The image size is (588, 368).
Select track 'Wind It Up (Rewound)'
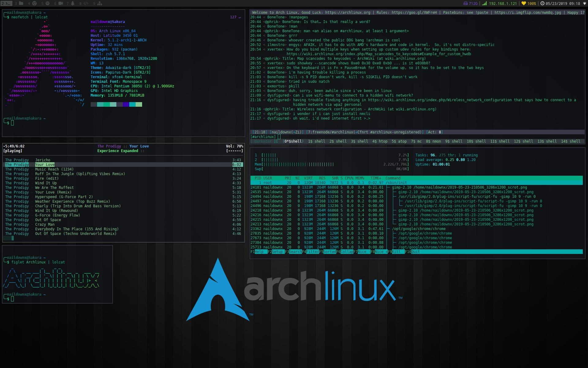point(56,211)
